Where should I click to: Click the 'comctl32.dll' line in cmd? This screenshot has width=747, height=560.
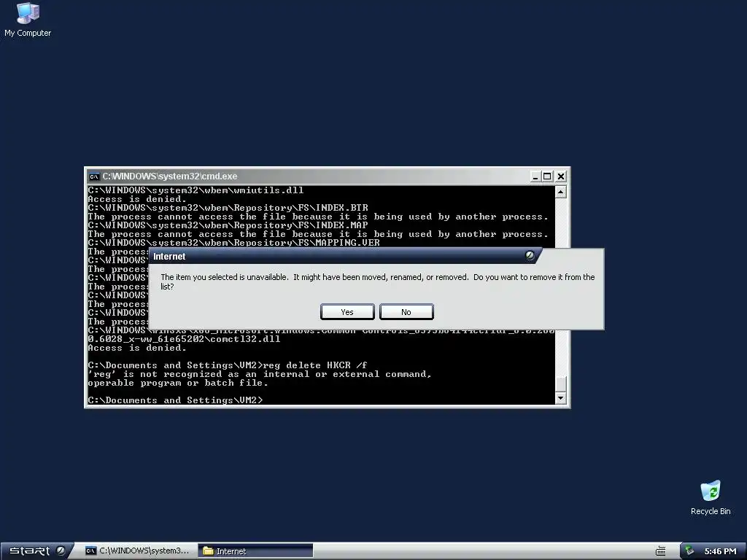(184, 339)
